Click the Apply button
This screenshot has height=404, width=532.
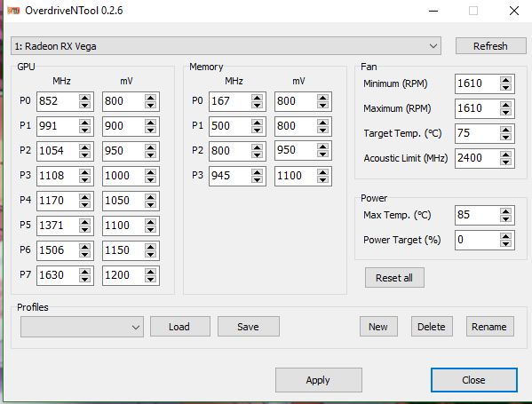(x=318, y=380)
